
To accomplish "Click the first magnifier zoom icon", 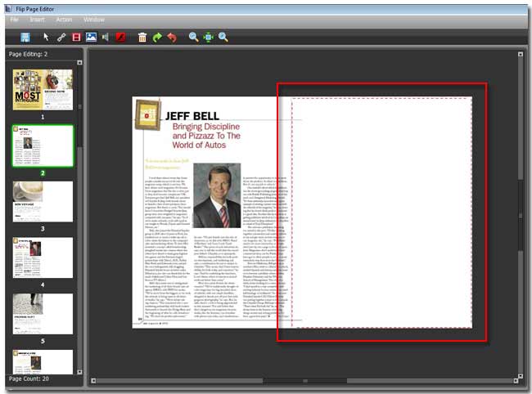I will (194, 37).
